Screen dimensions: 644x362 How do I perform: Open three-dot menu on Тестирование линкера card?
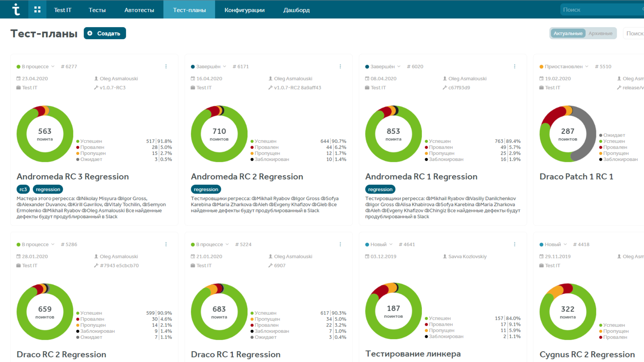515,244
